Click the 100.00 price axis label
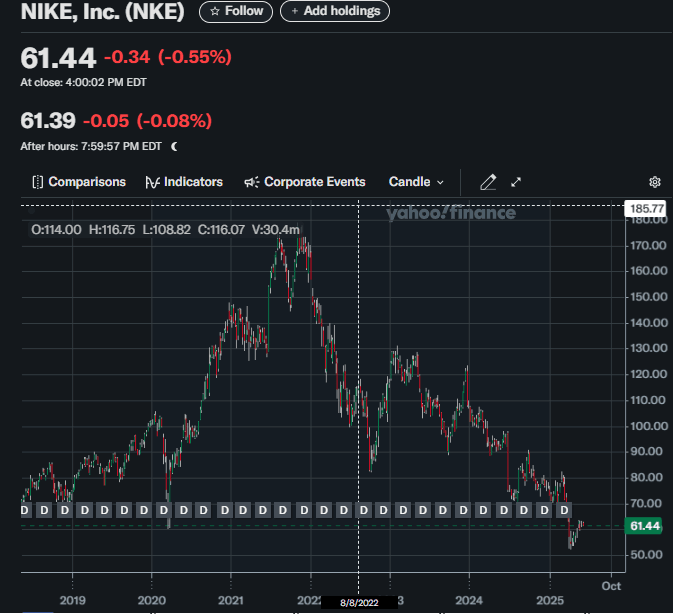 [646, 426]
